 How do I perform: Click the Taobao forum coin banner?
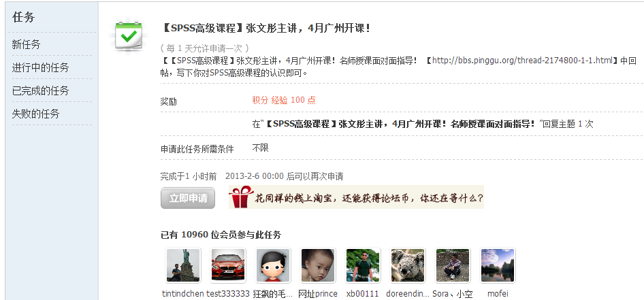[356, 197]
